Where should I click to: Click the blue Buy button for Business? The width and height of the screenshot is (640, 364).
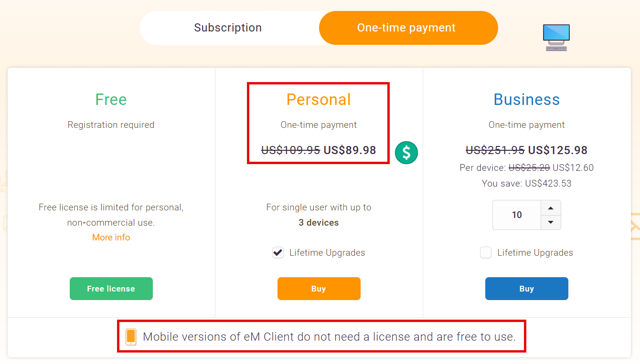coord(527,289)
